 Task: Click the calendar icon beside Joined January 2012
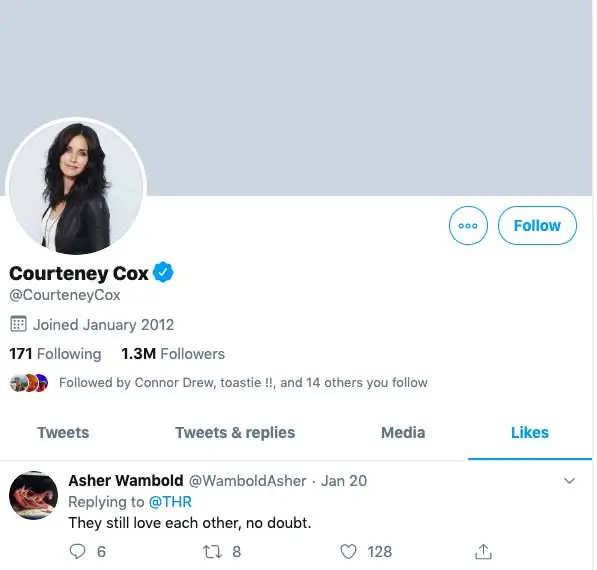click(18, 324)
